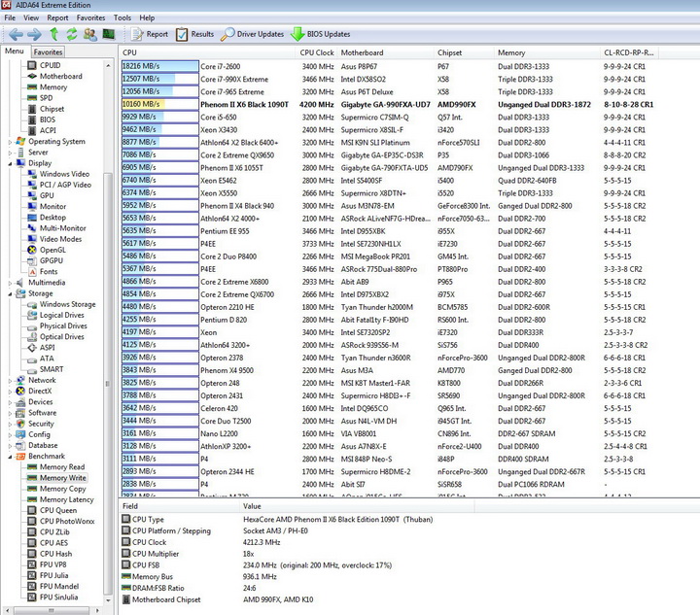Select the Chipset tree item
Viewport: 700px width, 615px height.
52,109
